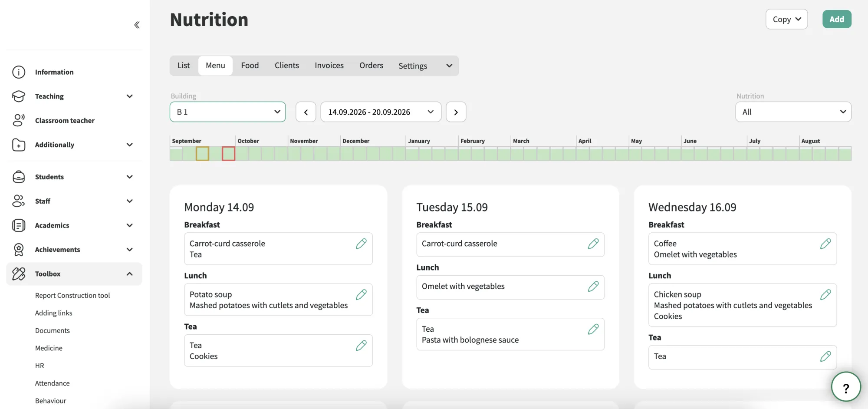Click the green Add button
Screen dimensions: 868x409
coord(837,19)
